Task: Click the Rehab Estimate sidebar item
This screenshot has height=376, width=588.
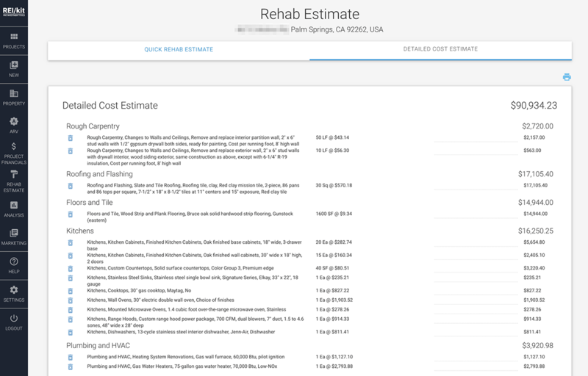Action: (x=14, y=181)
